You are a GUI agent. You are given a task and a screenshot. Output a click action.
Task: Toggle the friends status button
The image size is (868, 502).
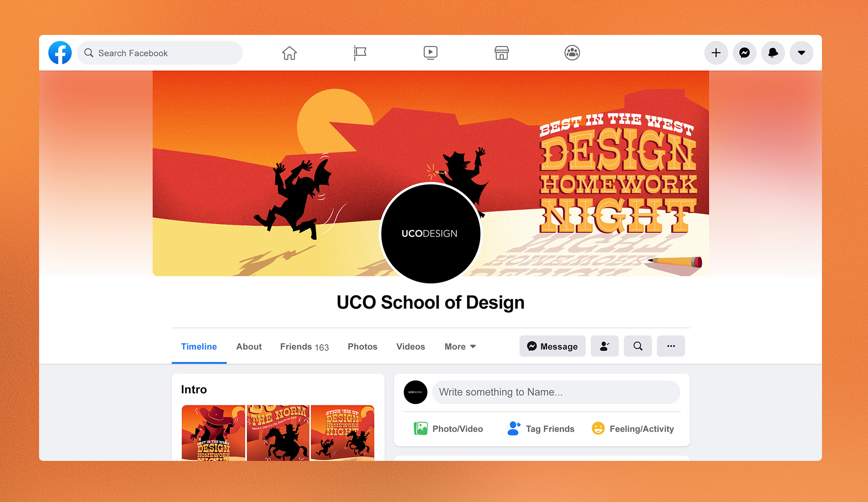[604, 346]
